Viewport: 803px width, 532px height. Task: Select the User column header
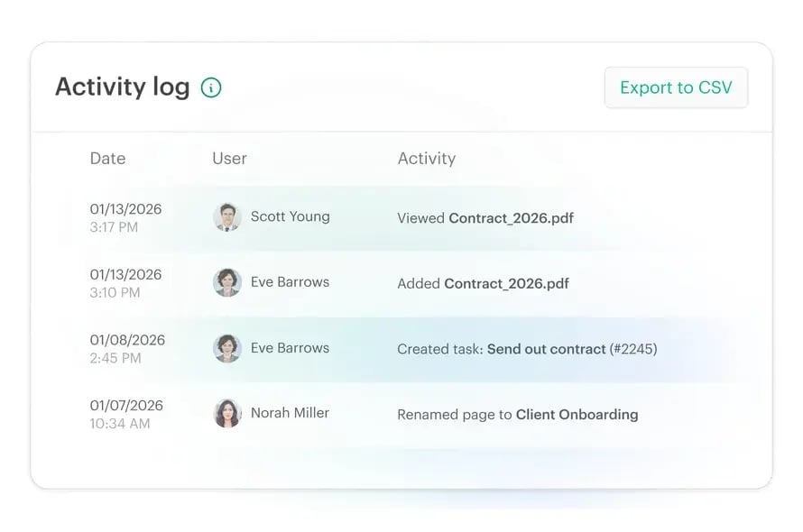coord(229,158)
